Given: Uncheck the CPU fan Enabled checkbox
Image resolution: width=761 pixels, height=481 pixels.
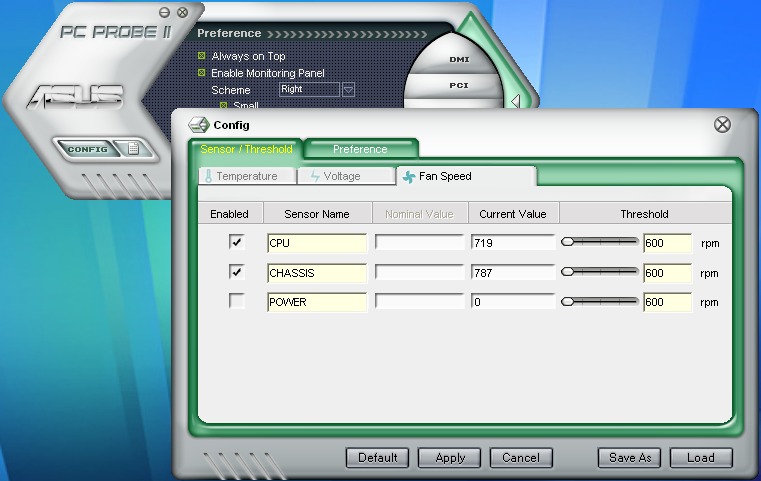Looking at the screenshot, I should [236, 242].
